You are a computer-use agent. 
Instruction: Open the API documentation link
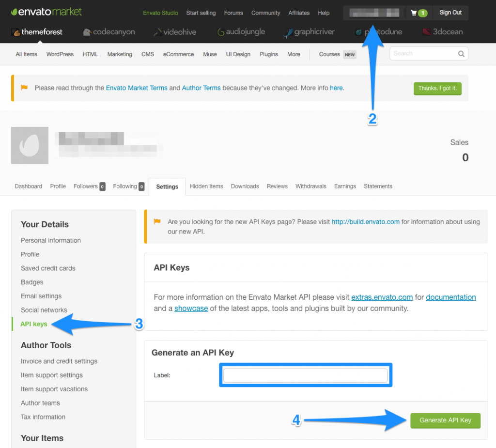[451, 297]
